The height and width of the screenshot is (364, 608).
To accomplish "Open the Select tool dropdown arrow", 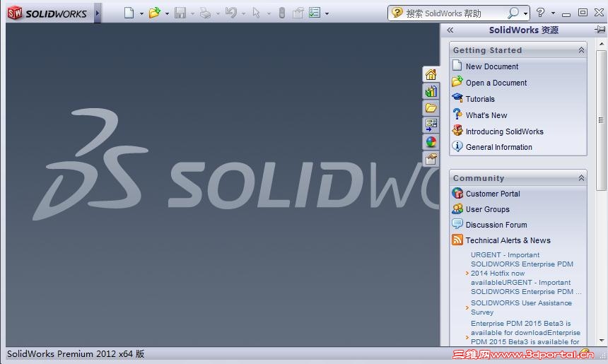I will tap(269, 13).
